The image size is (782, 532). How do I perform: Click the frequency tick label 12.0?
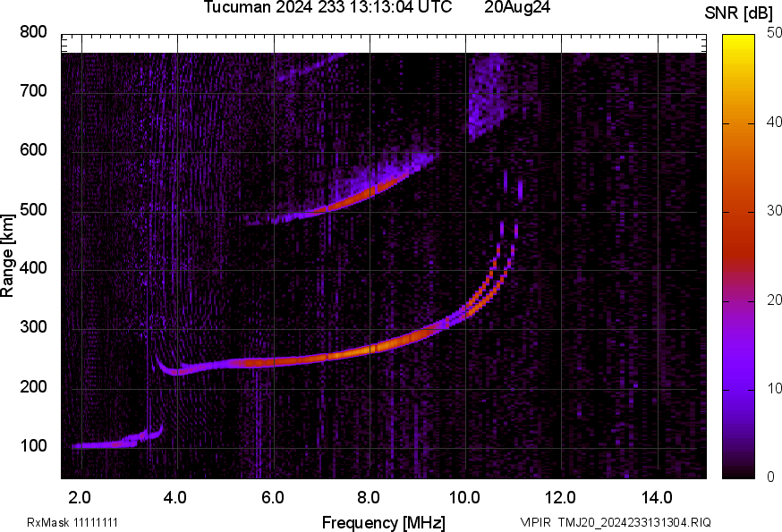(x=561, y=497)
